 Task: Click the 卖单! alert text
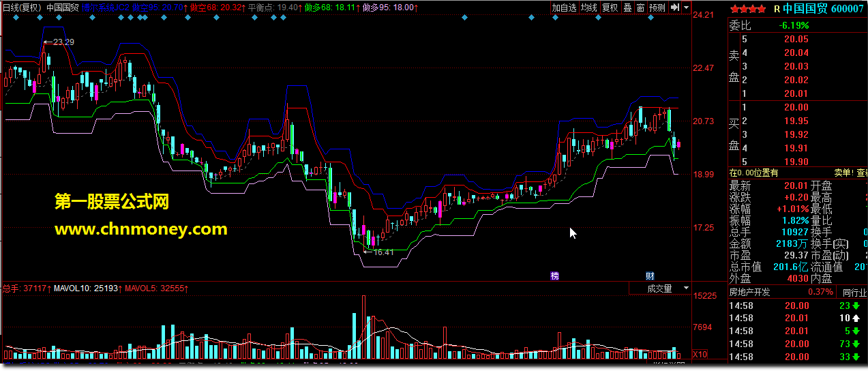(x=843, y=173)
